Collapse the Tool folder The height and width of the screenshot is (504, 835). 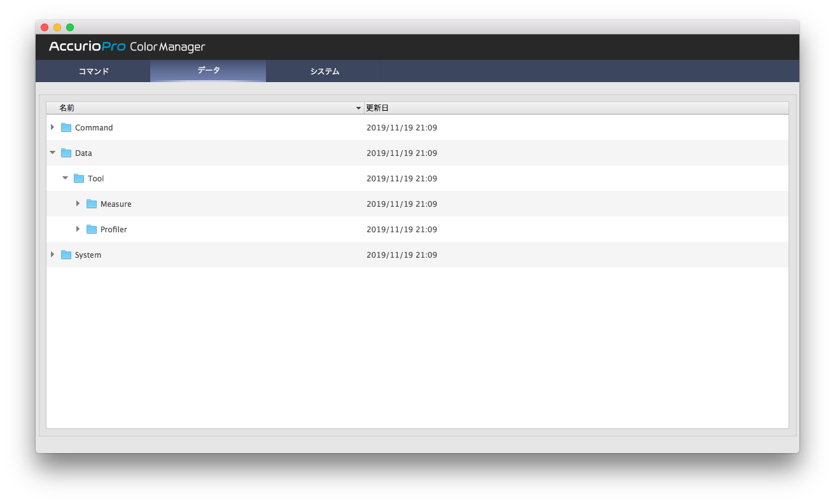coord(66,178)
